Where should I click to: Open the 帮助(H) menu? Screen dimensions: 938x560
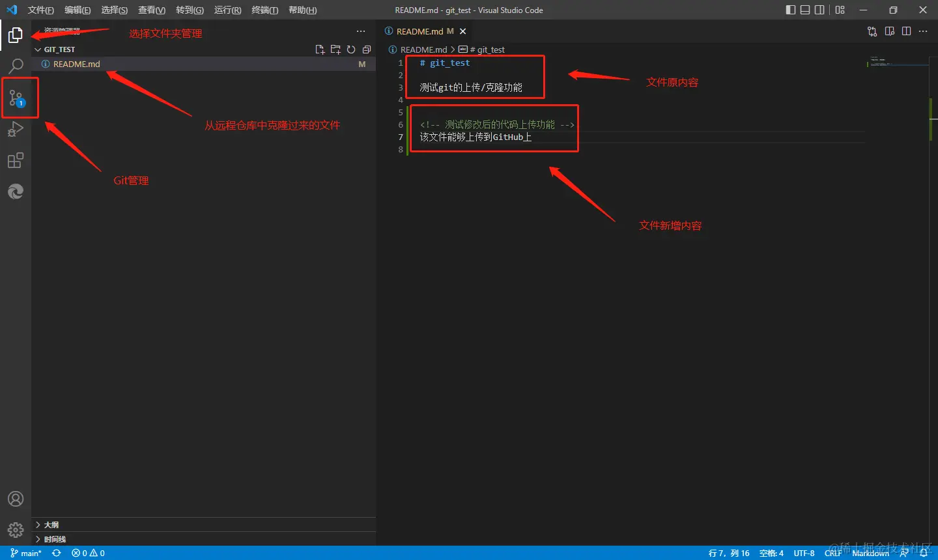pyautogui.click(x=303, y=10)
